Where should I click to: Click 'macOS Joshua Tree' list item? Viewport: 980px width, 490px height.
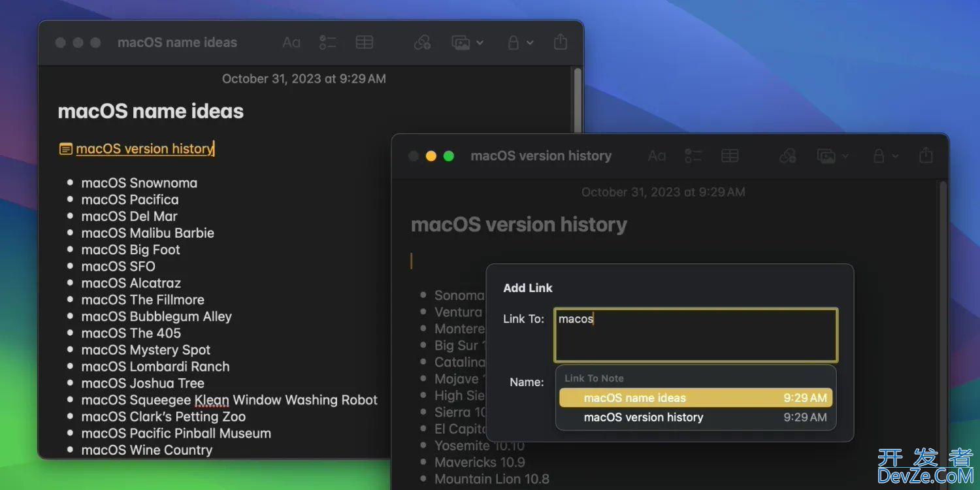[x=143, y=384]
